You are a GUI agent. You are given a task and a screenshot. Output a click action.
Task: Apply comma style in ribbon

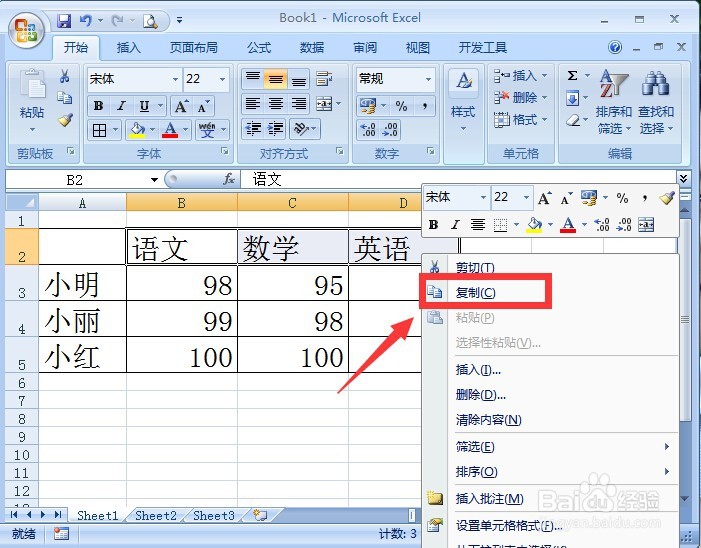[x=424, y=106]
